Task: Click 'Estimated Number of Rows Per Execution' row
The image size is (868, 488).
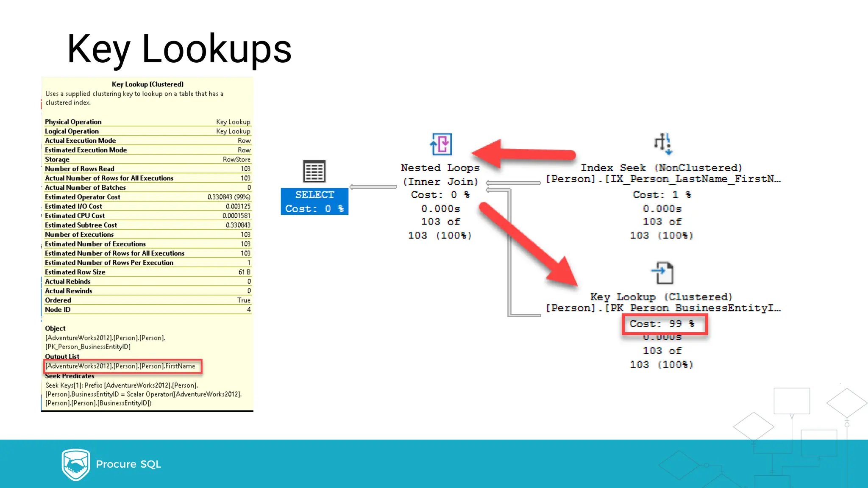Action: pyautogui.click(x=147, y=263)
